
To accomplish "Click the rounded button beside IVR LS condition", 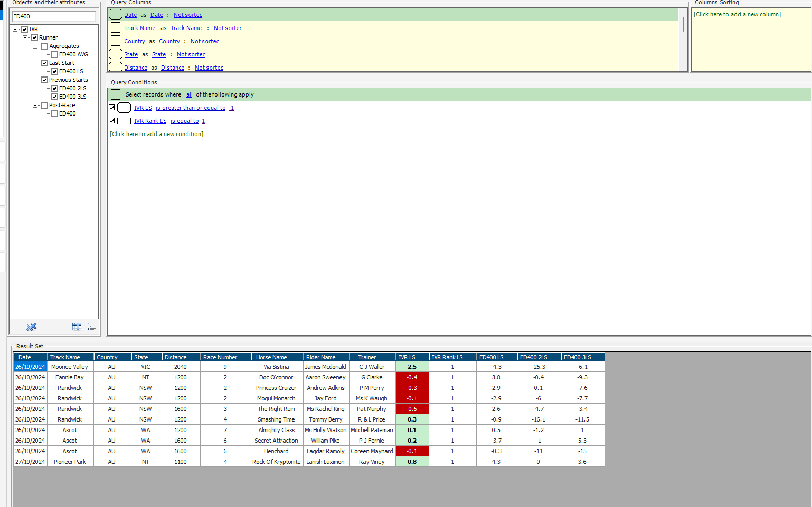I will pyautogui.click(x=124, y=108).
